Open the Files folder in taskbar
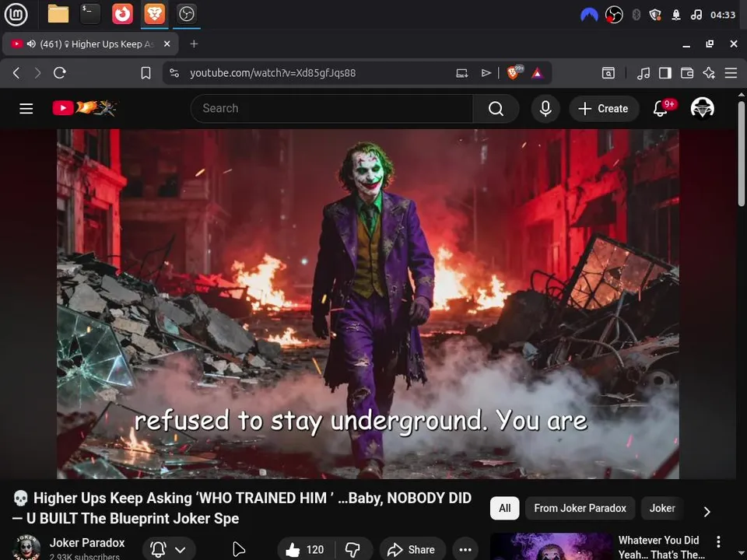 coord(58,14)
